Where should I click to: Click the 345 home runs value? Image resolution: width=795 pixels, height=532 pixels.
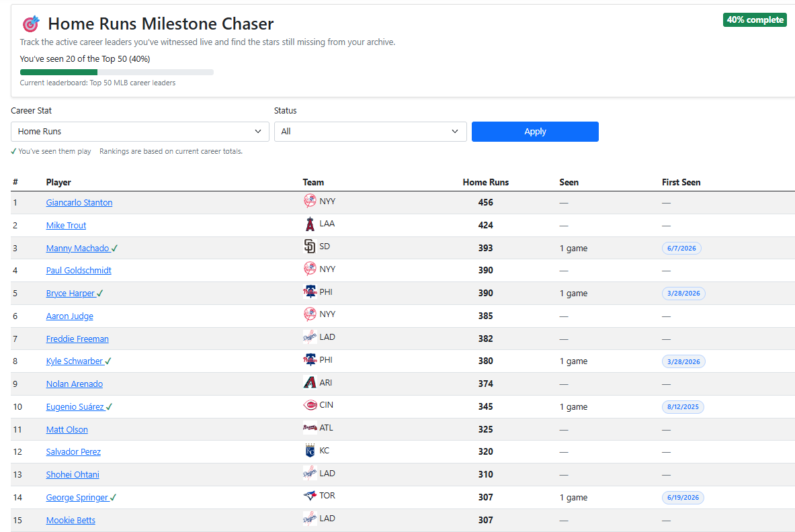(x=485, y=407)
